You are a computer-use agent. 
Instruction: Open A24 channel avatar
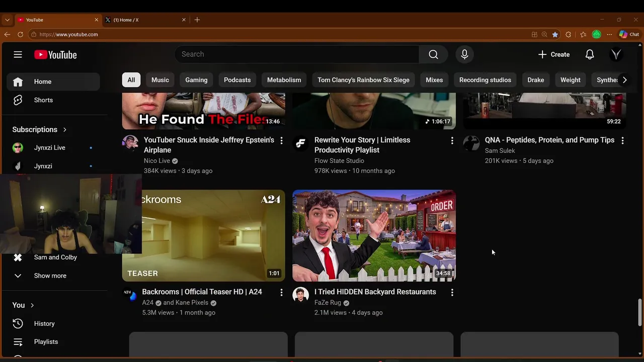coord(130,295)
